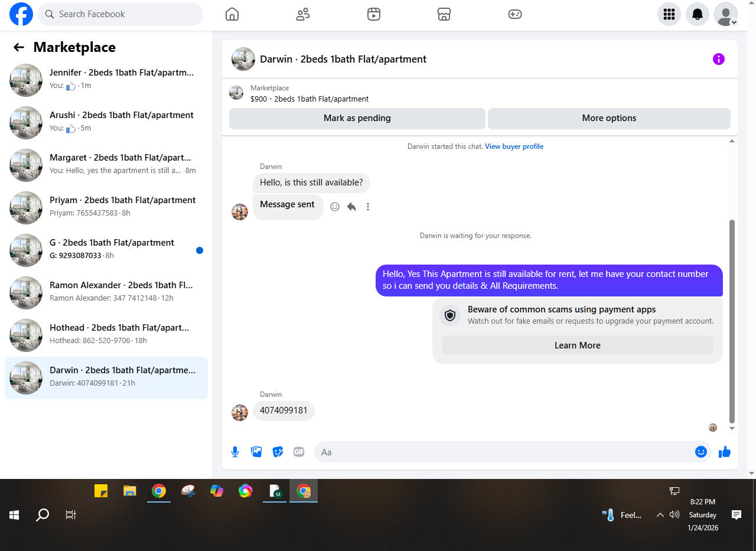This screenshot has height=551, width=756.
Task: Click the Facebook logo icon
Action: (x=21, y=14)
